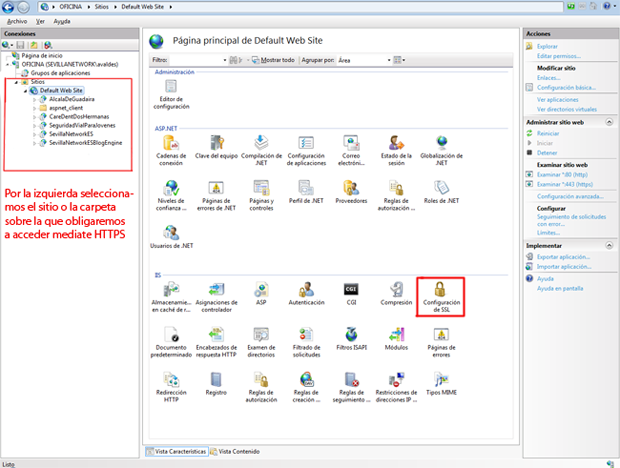Open Editor de configuración icon
This screenshot has height=468, width=620.
(x=171, y=94)
